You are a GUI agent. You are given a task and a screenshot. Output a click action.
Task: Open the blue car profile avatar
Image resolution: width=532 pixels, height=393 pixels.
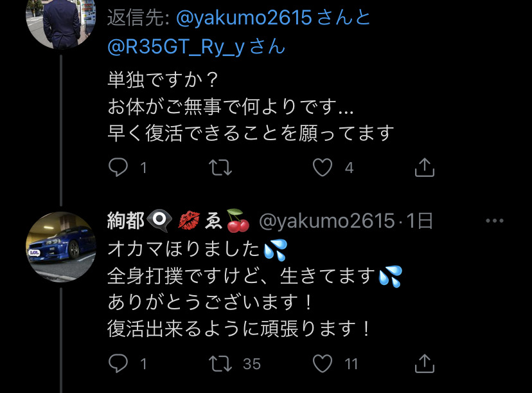point(61,247)
